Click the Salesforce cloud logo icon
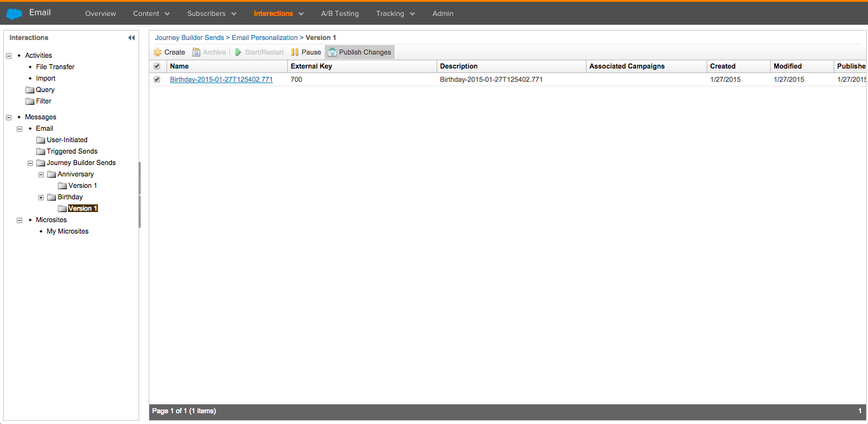 click(x=14, y=13)
